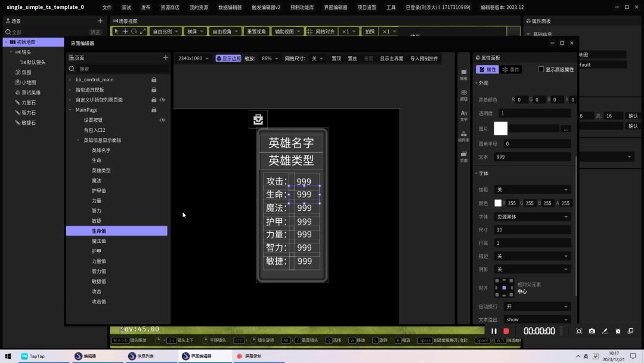
Task: Open the 2340x1080 resolution dropdown
Action: (x=194, y=59)
